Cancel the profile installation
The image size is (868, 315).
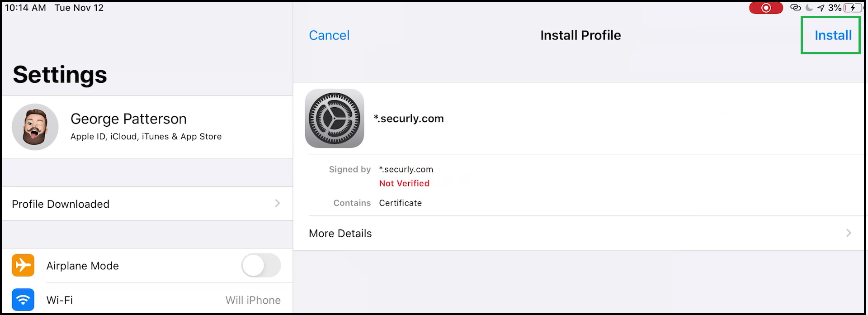coord(329,35)
